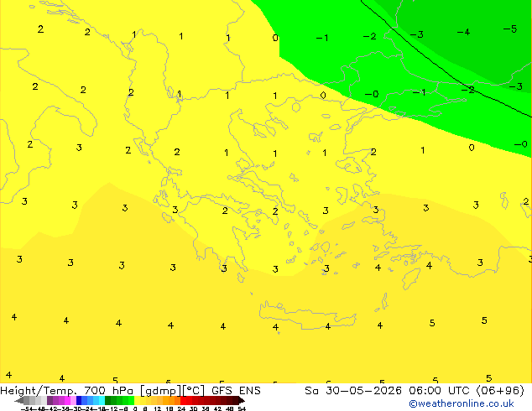
Task: Select the Height/Temp. 700 hPa map title
Action: (66, 391)
